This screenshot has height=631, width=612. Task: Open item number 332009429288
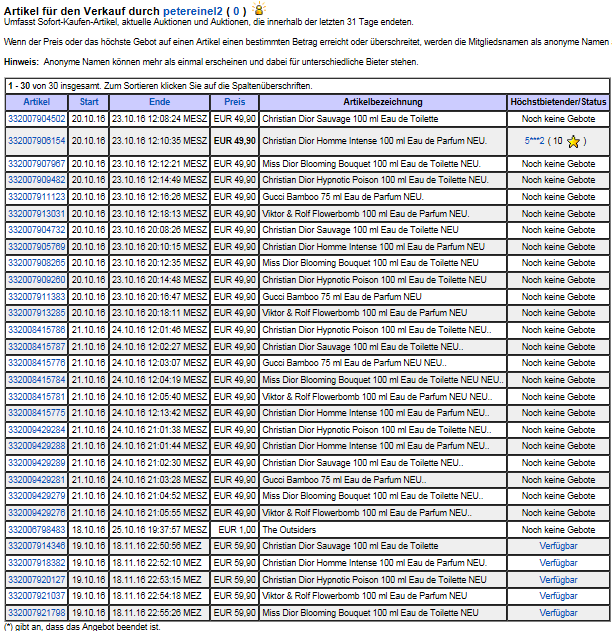point(37,445)
